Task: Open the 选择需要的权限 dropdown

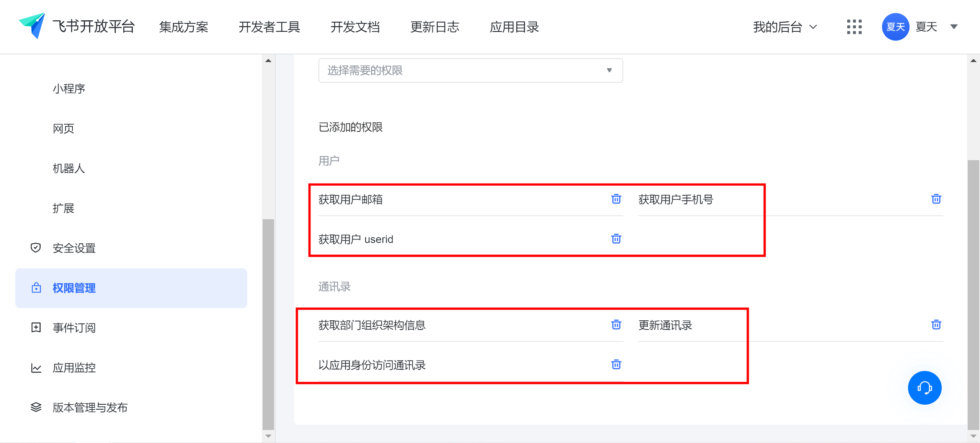Action: (x=470, y=71)
